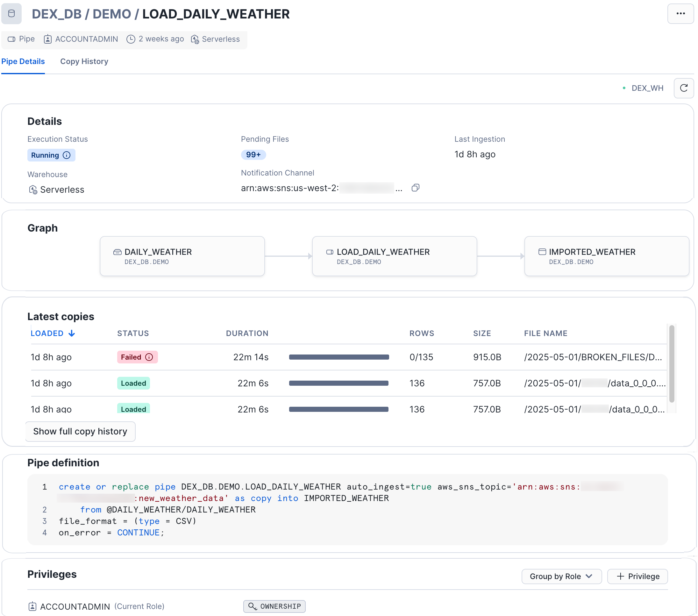Click the refresh icon next to DEX_WH

tap(683, 88)
